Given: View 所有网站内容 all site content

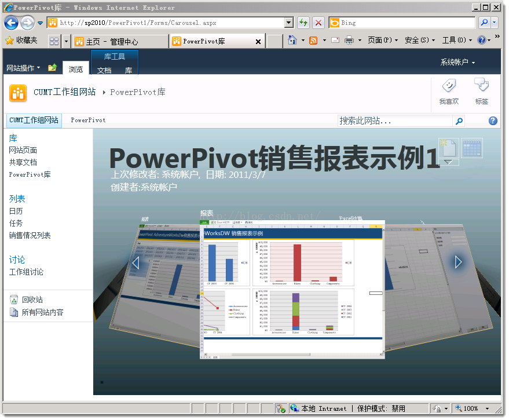Looking at the screenshot, I should (36, 312).
